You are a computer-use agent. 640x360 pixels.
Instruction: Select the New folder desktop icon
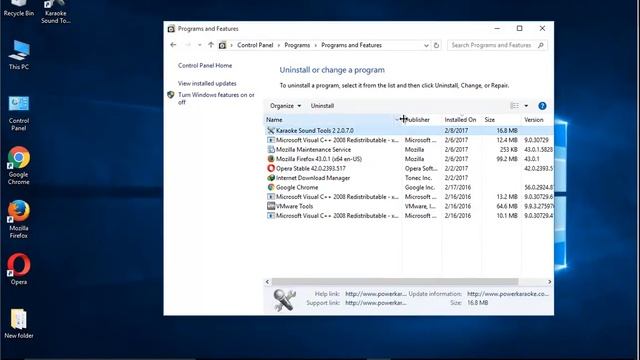(x=19, y=324)
